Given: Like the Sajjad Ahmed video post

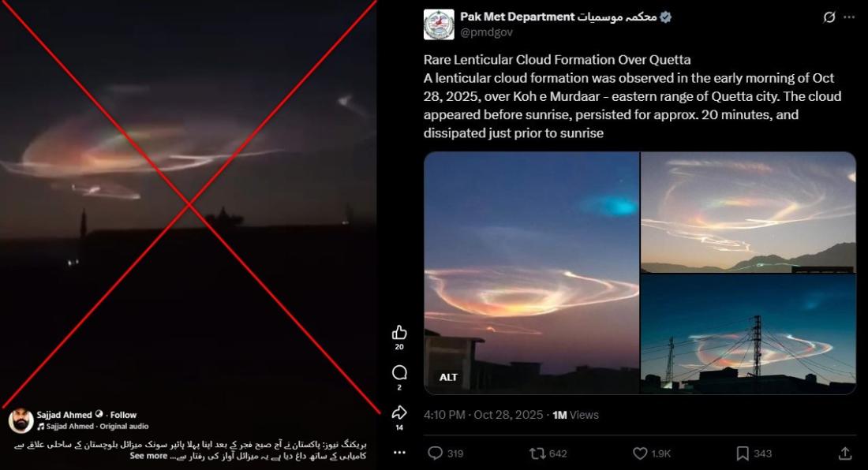Looking at the screenshot, I should pos(399,332).
